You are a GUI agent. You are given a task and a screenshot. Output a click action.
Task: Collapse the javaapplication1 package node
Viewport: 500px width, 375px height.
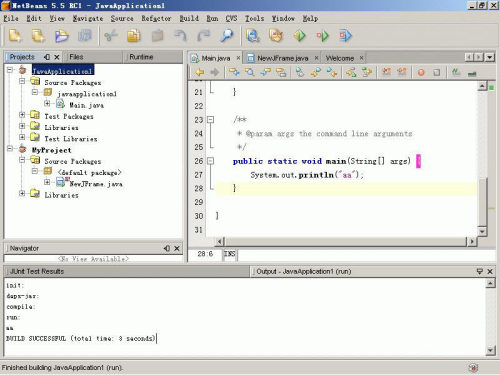pyautogui.click(x=35, y=92)
